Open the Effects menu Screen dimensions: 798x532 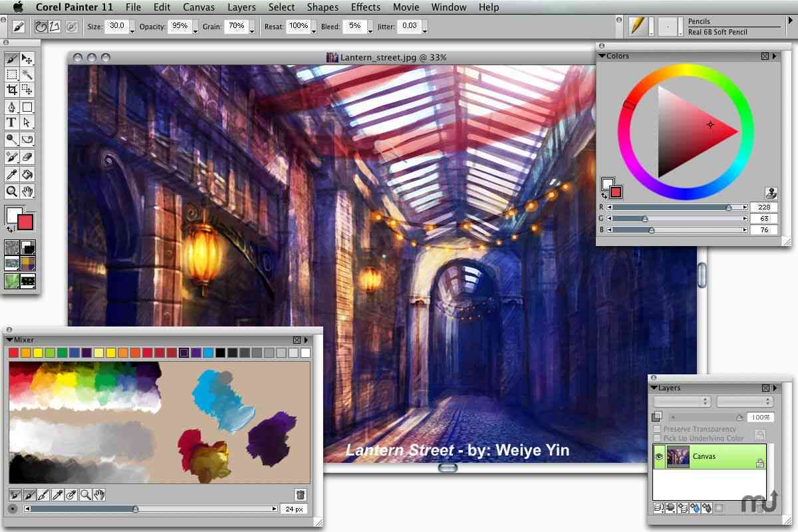tap(366, 7)
